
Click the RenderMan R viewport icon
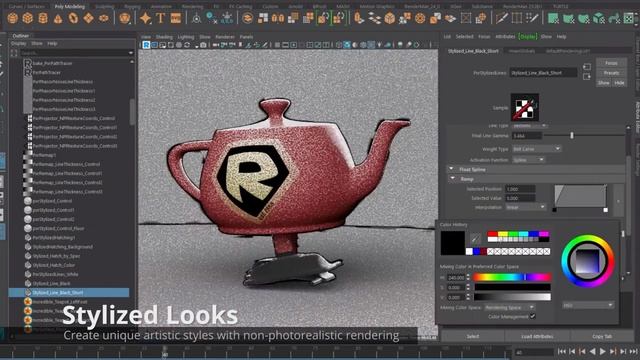click(x=146, y=45)
